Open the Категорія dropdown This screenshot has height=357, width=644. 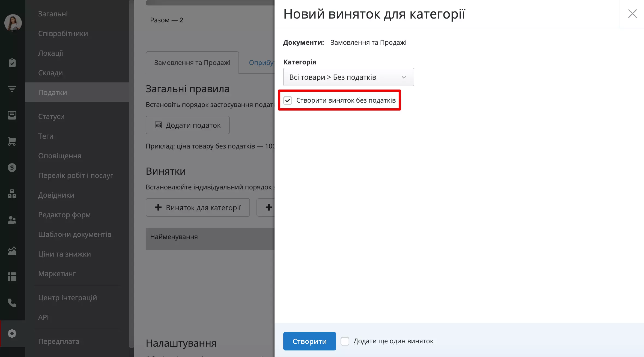click(348, 77)
